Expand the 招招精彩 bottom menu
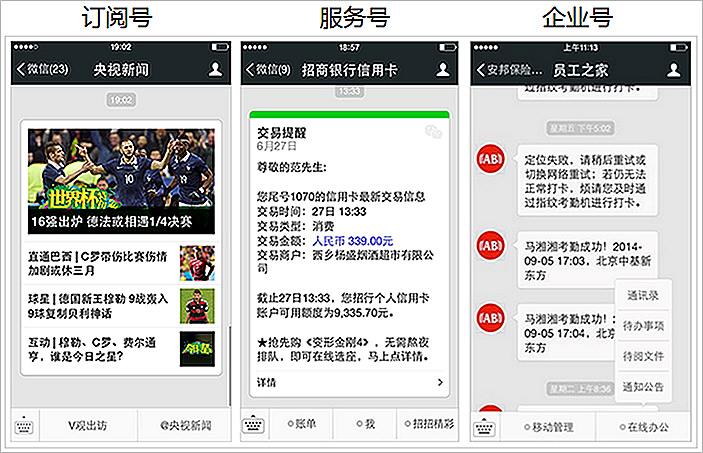 click(429, 423)
